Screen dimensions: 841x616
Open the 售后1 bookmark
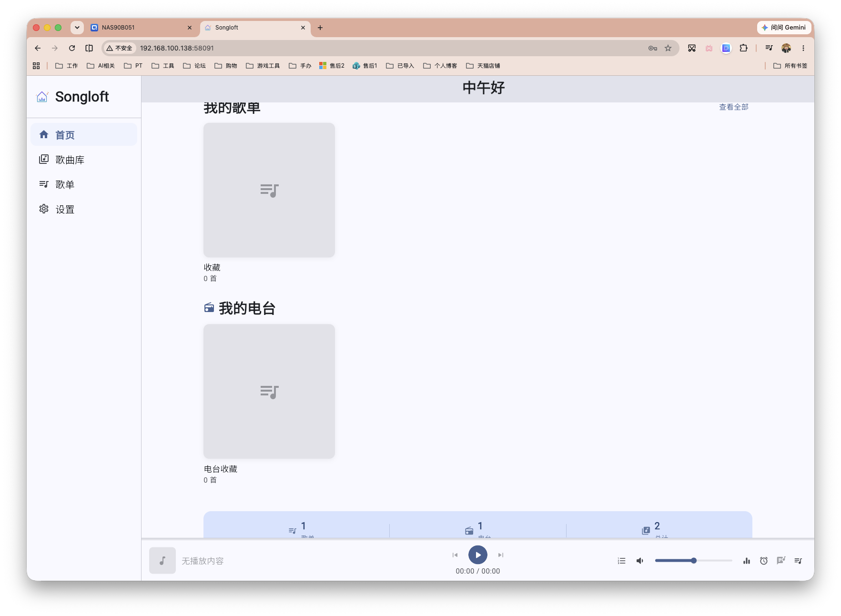point(365,66)
